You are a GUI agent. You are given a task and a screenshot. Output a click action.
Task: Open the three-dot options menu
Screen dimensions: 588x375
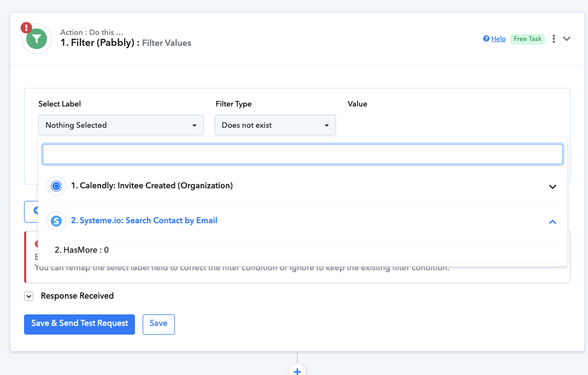[x=554, y=39]
